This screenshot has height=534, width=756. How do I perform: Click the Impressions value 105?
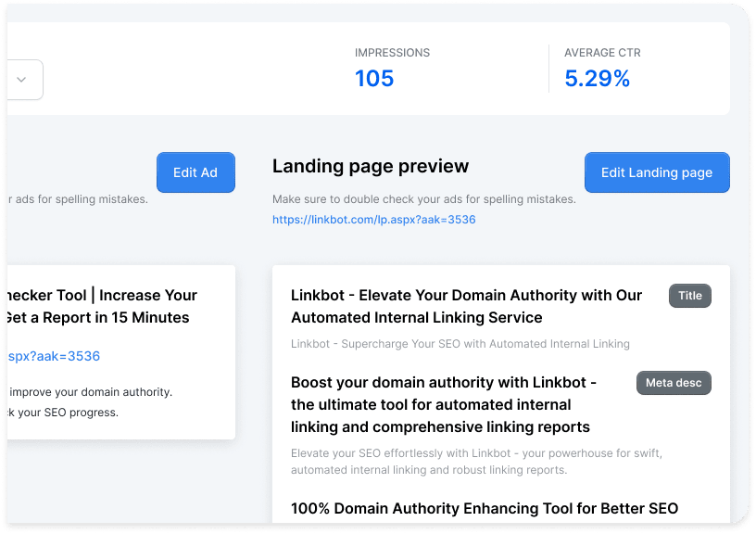point(374,78)
